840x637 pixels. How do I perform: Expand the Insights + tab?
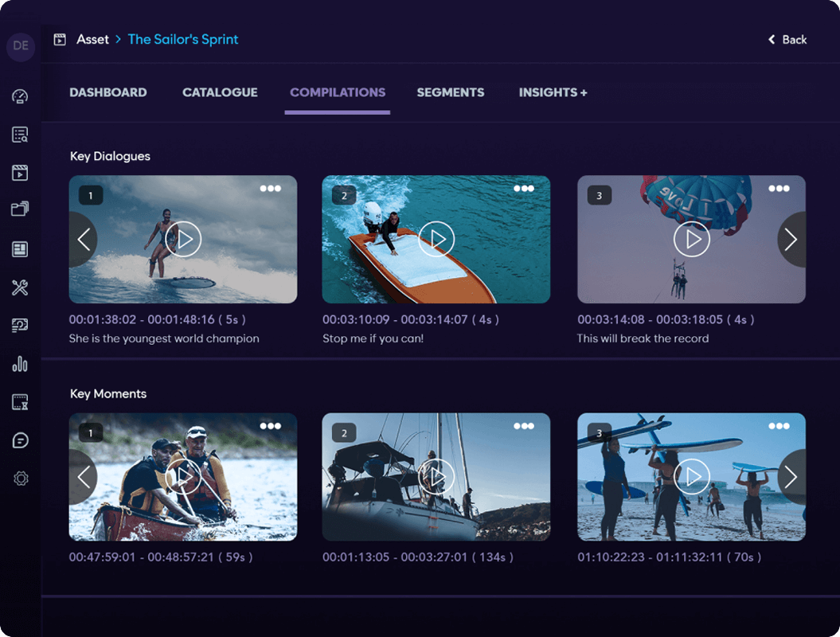click(x=553, y=92)
